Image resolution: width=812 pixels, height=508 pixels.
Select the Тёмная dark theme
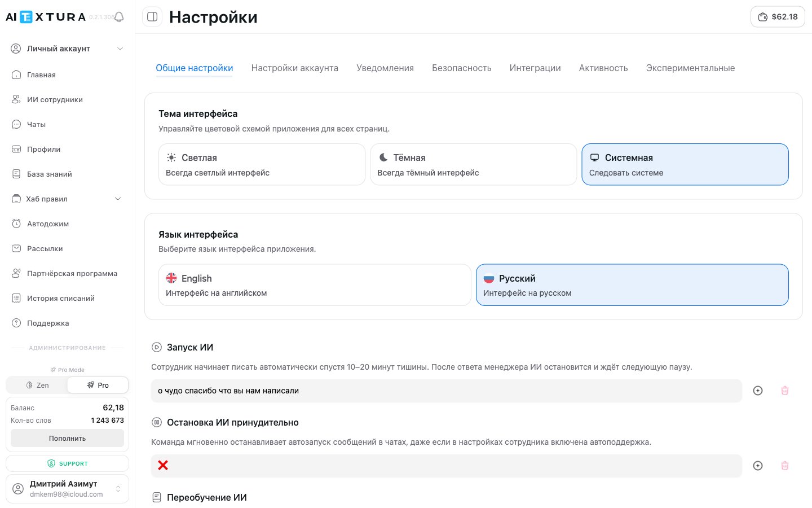(474, 164)
